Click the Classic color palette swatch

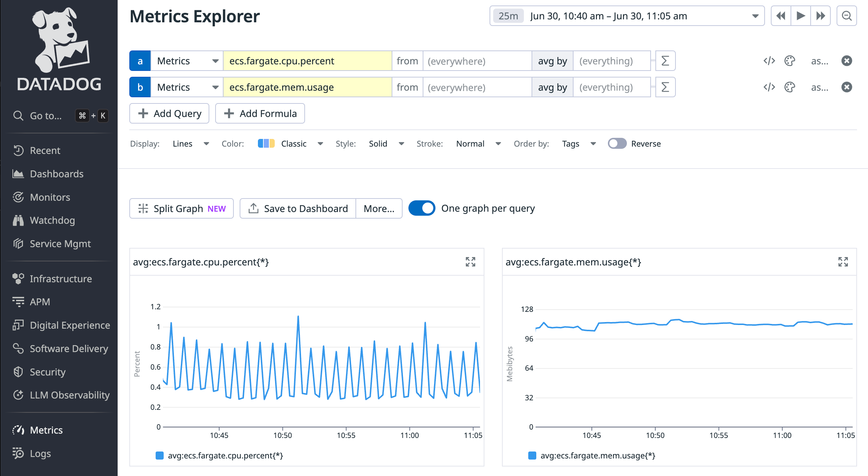click(x=266, y=144)
